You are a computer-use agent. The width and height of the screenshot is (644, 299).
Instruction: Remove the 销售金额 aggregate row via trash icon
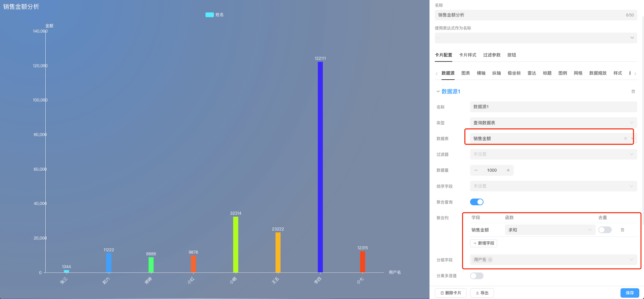point(622,230)
